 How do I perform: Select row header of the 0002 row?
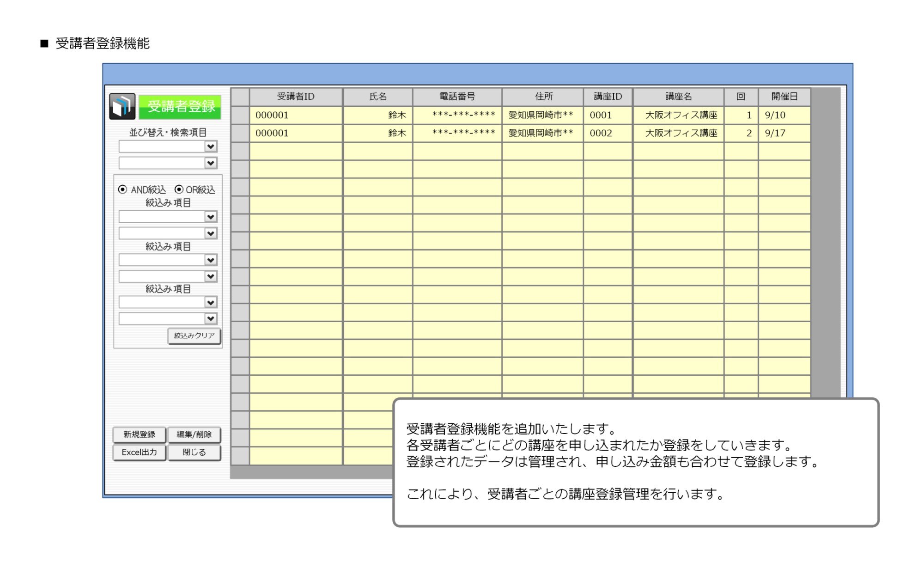(240, 133)
